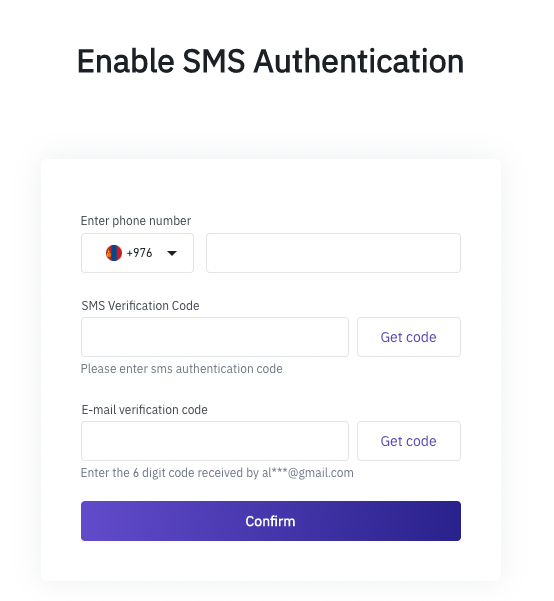
Task: Get code for SMS verification
Action: [409, 337]
